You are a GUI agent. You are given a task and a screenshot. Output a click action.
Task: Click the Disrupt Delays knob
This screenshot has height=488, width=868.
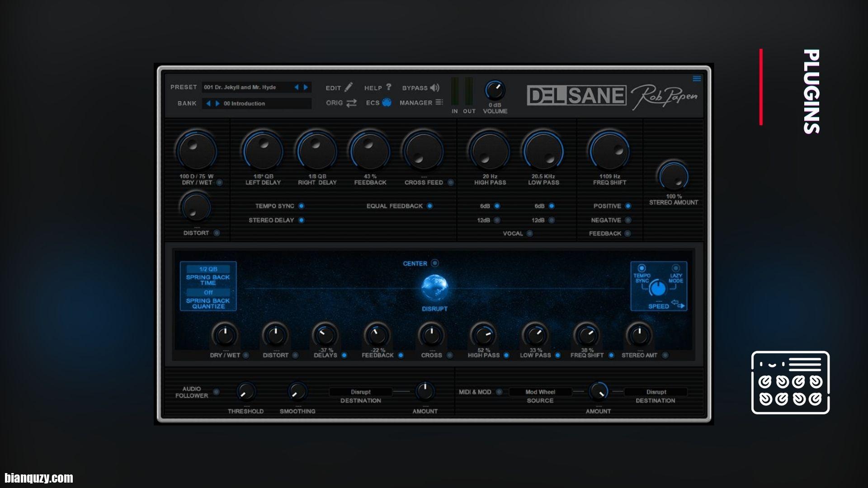(325, 335)
